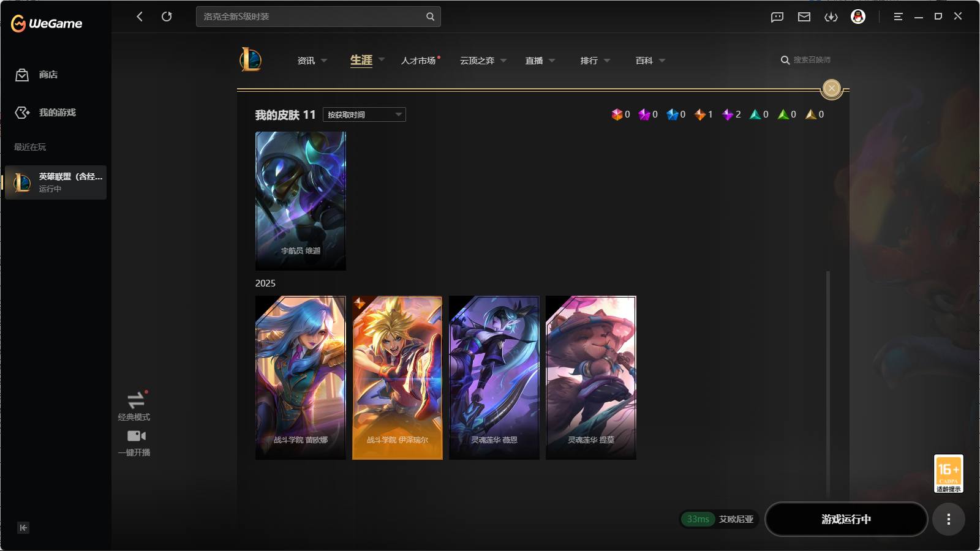Click the orange diamond gem showing 1
The image size is (980, 551).
click(x=704, y=114)
